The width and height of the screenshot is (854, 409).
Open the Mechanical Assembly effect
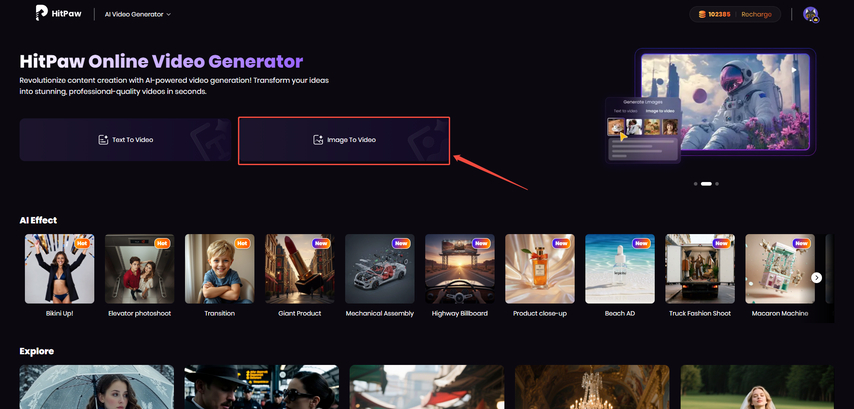coord(379,269)
